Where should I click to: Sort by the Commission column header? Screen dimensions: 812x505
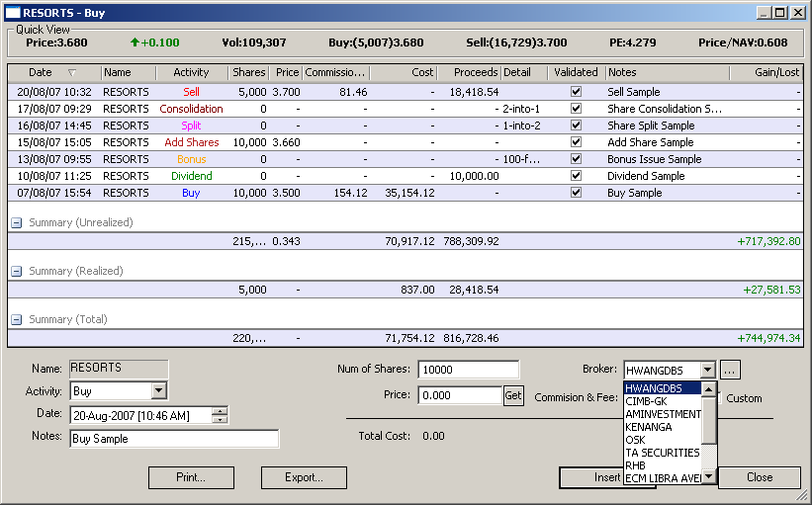coord(336,72)
